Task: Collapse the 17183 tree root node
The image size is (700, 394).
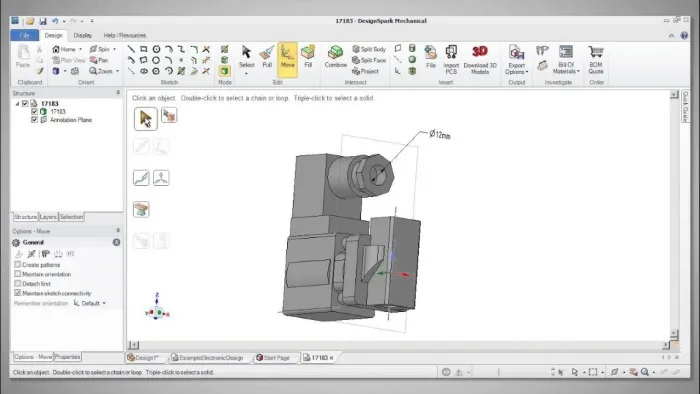Action: coord(17,104)
